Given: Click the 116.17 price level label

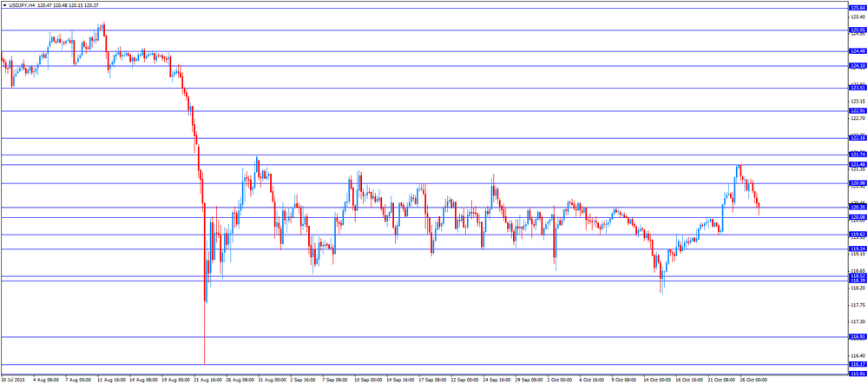Looking at the screenshot, I should (x=858, y=365).
